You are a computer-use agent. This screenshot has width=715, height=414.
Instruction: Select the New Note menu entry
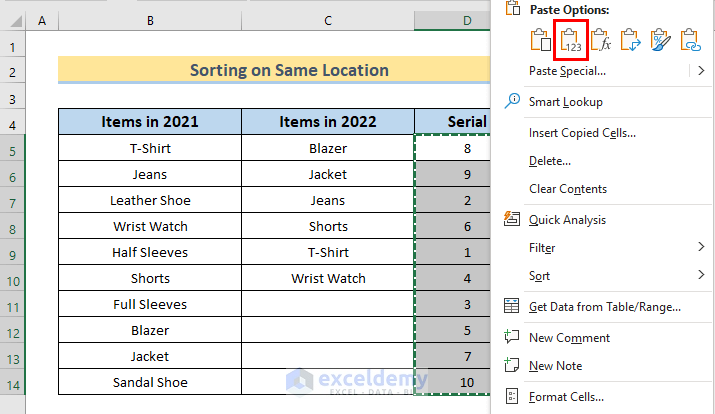click(x=555, y=366)
